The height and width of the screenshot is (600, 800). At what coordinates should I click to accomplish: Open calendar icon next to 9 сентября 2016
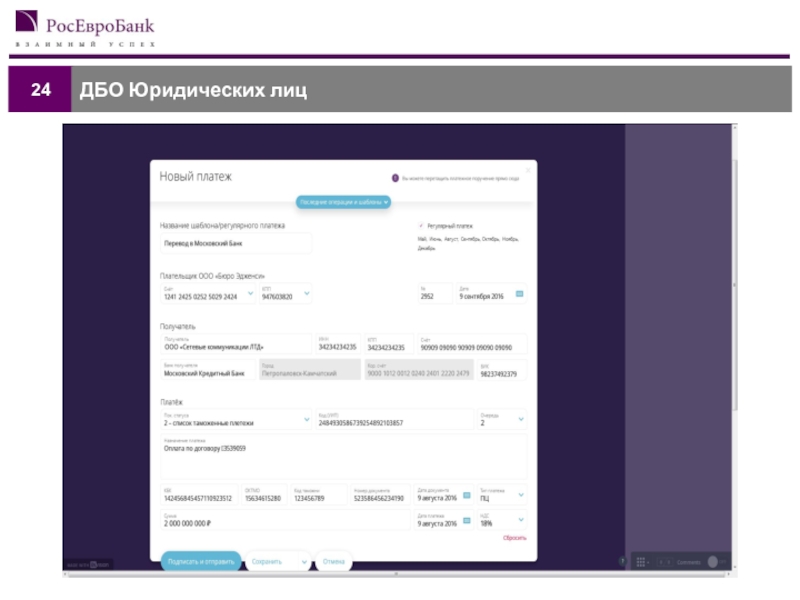[x=519, y=294]
